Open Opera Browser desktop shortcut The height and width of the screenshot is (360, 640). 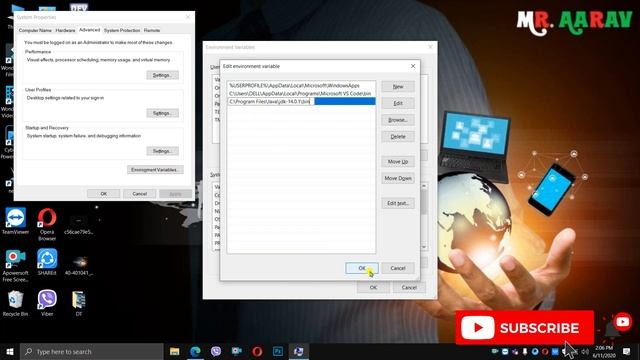click(x=47, y=224)
